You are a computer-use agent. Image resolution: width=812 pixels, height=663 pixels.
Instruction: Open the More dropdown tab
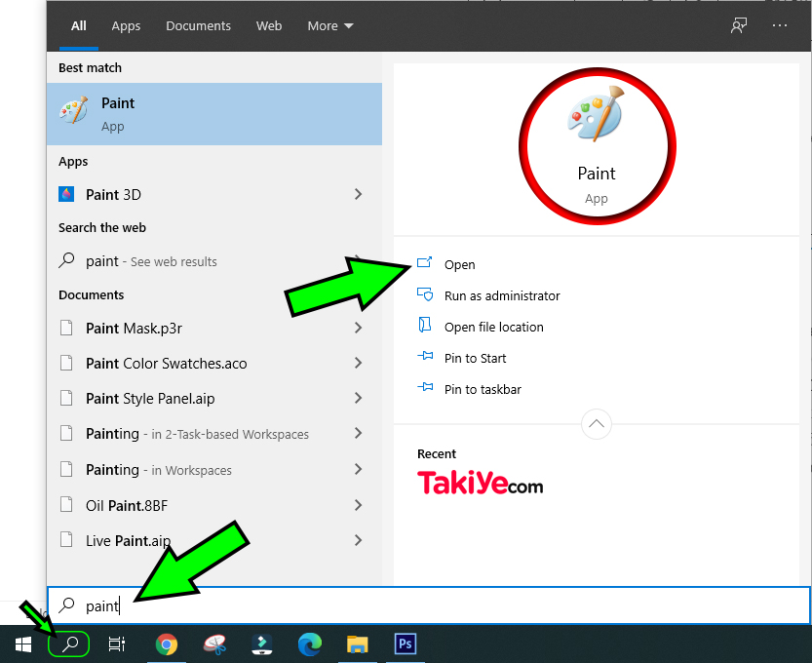click(x=330, y=26)
